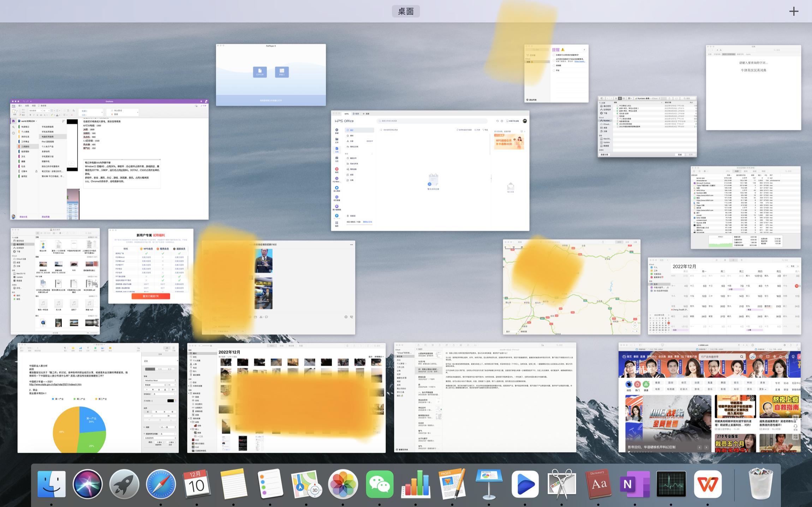
Task: Open Finder from the Dock
Action: point(52,484)
